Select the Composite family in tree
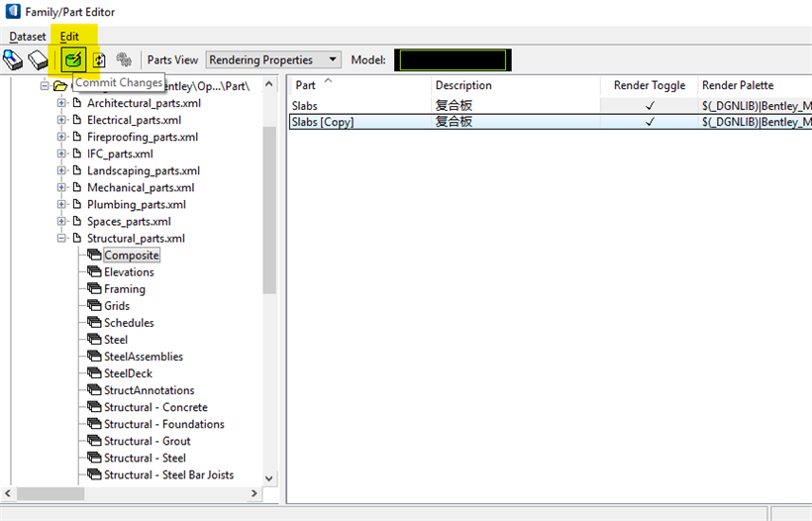This screenshot has width=812, height=521. pos(132,255)
